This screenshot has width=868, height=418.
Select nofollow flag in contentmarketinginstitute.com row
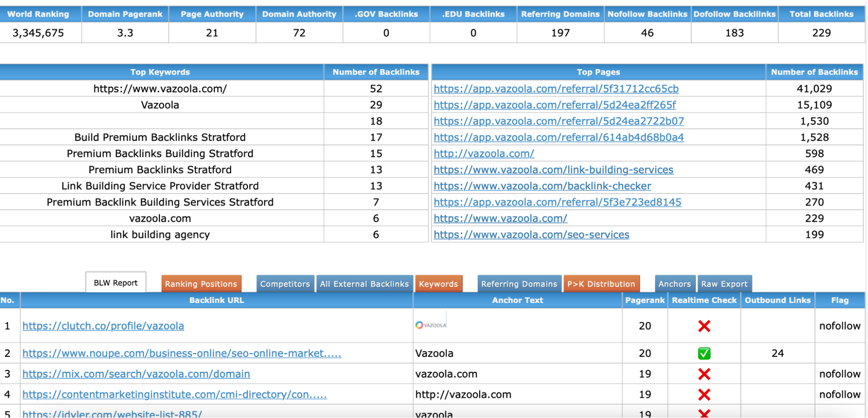(840, 395)
